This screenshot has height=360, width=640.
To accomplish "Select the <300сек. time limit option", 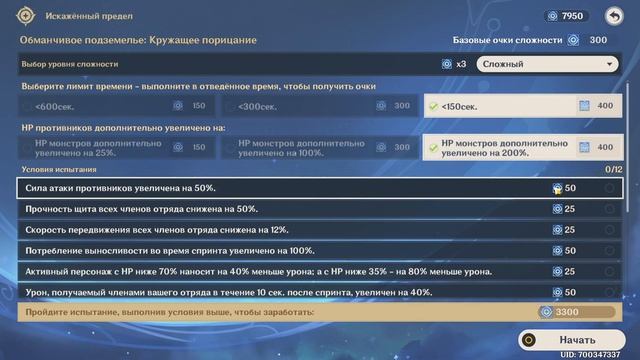I will [320, 106].
